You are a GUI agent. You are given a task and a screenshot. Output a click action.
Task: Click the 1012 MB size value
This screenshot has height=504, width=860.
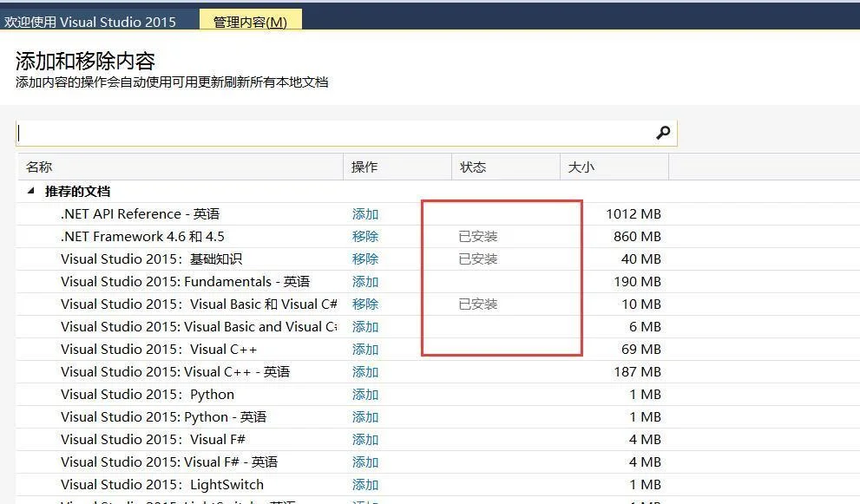click(634, 214)
